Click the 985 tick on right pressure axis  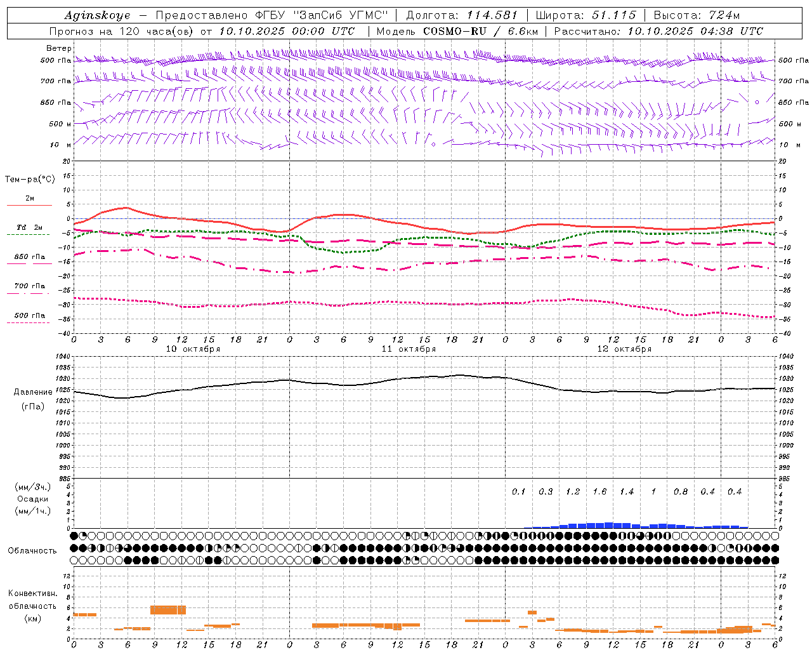pyautogui.click(x=785, y=479)
